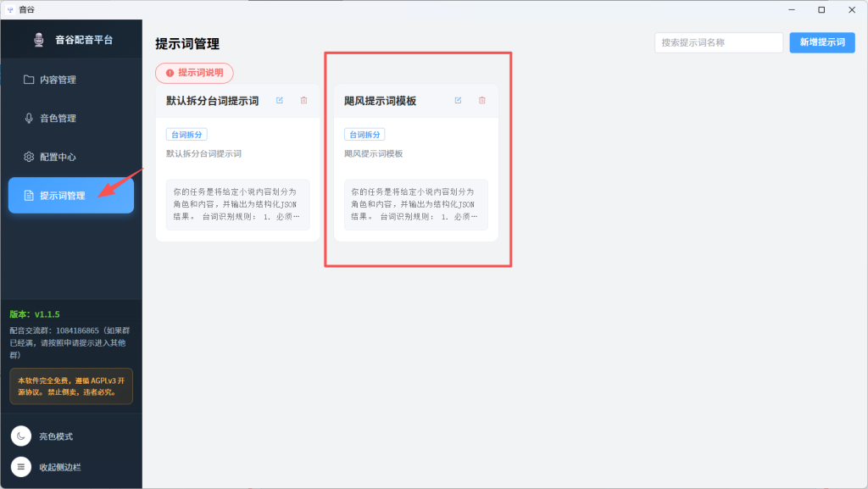Viewport: 868px width, 489px height.
Task: Click the 版本: v1.1.5 label
Action: (x=34, y=314)
